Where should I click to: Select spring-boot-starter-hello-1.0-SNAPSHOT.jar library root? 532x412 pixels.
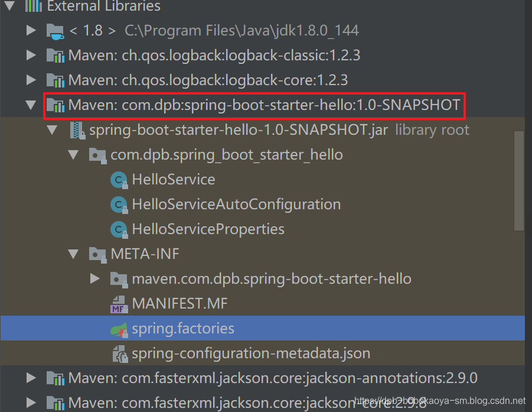(279, 130)
